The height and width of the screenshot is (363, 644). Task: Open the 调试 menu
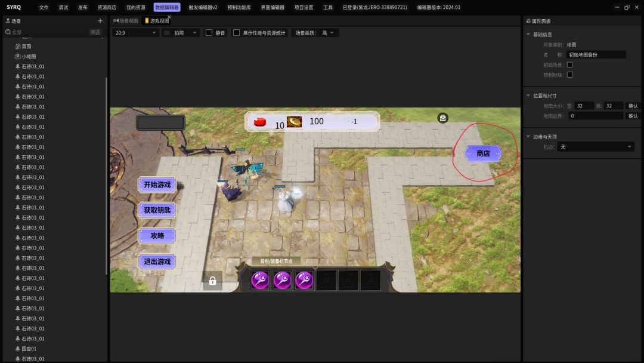pos(63,7)
